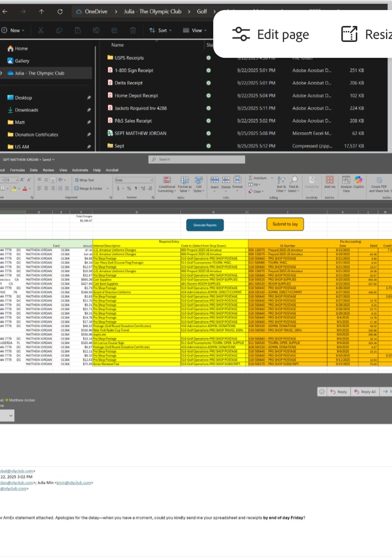Unpin Desktop using its pin icon
This screenshot has width=392, height=557.
tap(89, 98)
